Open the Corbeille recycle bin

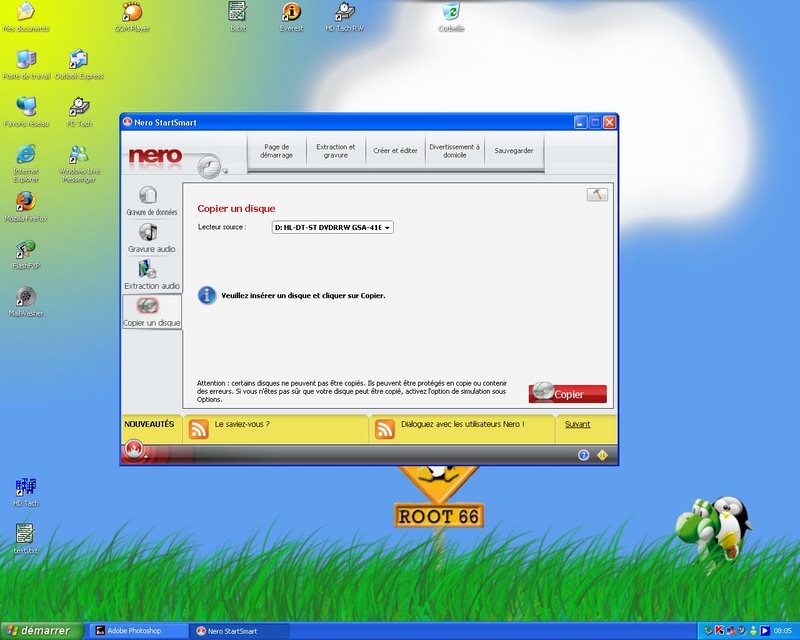pos(451,17)
